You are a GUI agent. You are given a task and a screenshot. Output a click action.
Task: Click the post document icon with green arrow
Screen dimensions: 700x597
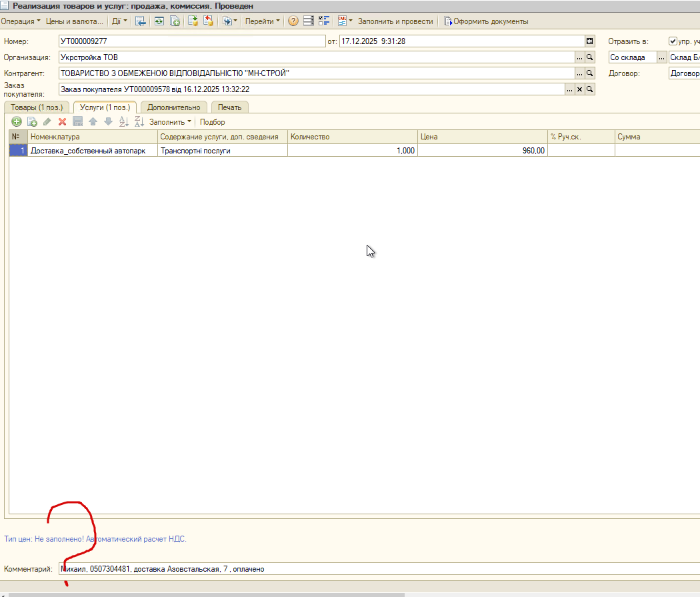tap(193, 21)
